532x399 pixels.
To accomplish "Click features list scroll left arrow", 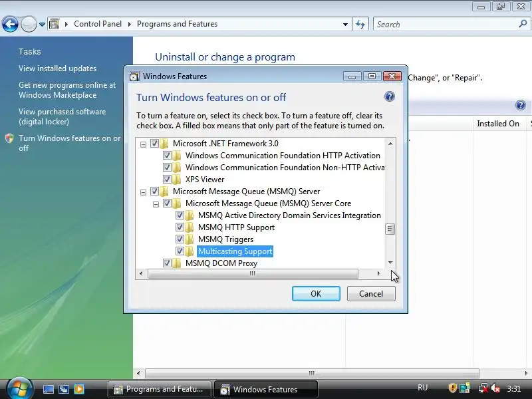I will click(x=141, y=273).
